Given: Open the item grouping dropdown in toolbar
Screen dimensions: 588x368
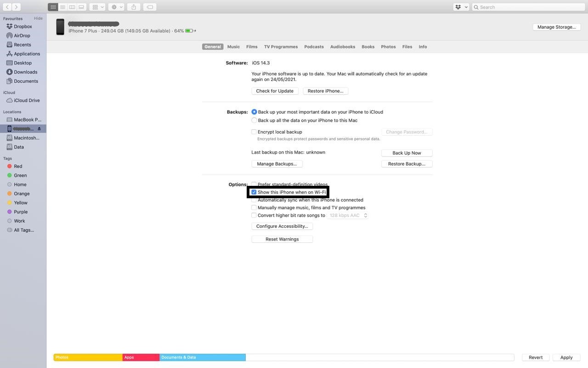Looking at the screenshot, I should pyautogui.click(x=97, y=7).
